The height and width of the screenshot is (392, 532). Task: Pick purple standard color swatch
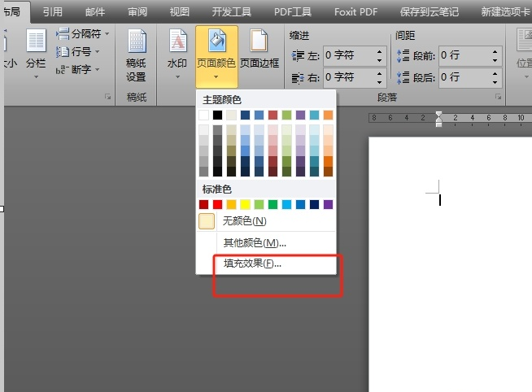[328, 204]
